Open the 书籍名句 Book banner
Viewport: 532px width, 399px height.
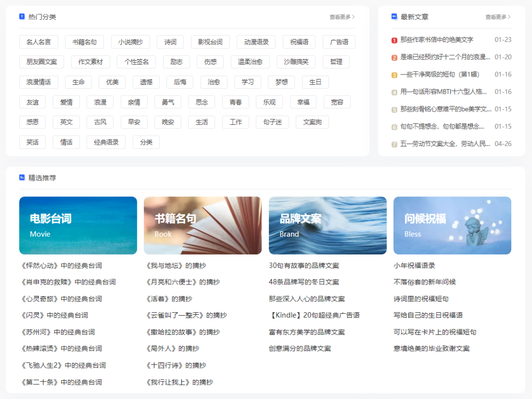[x=202, y=225]
